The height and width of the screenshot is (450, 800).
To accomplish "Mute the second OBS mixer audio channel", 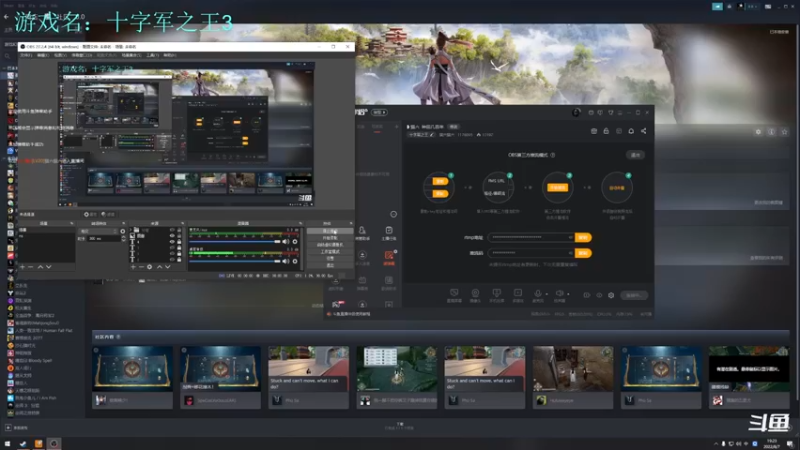I will 286,261.
